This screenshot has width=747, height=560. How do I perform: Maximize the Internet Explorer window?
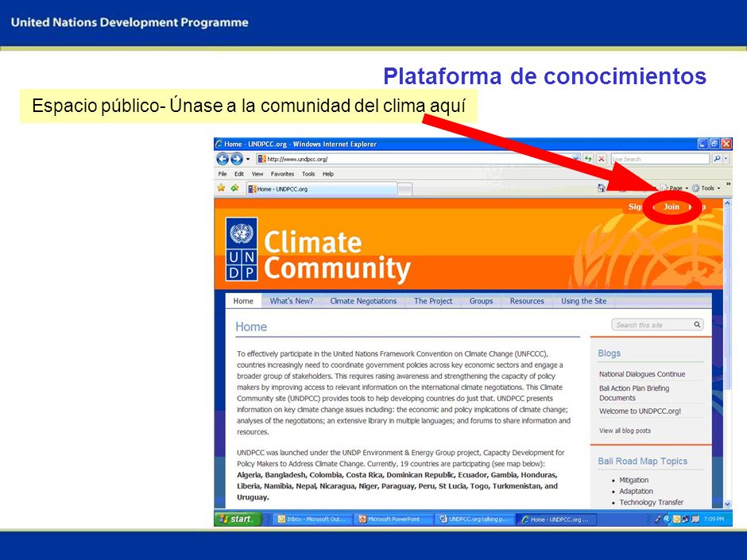tap(714, 143)
